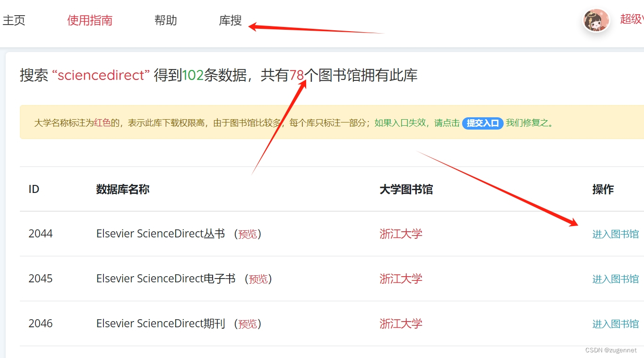644x358 pixels.
Task: Click the 数据库名称 column header
Action: point(123,189)
